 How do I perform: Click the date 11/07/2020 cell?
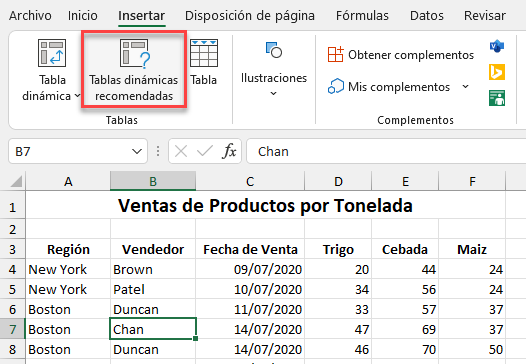250,309
